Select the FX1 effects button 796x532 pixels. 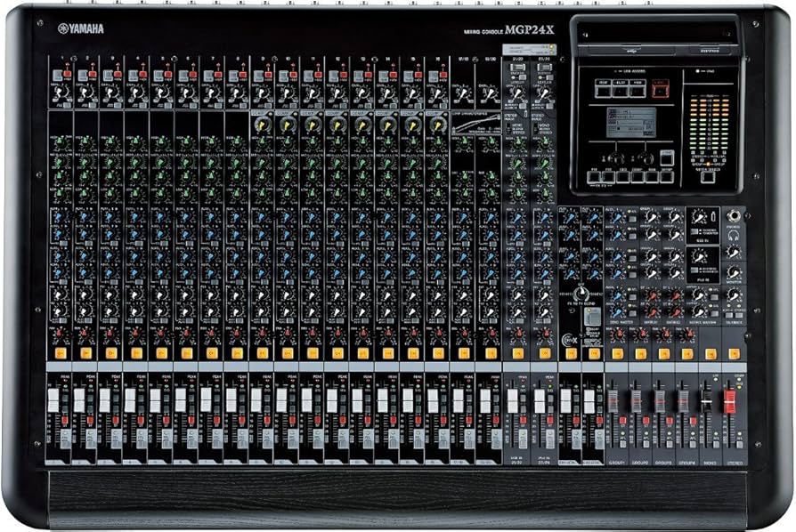point(593,175)
